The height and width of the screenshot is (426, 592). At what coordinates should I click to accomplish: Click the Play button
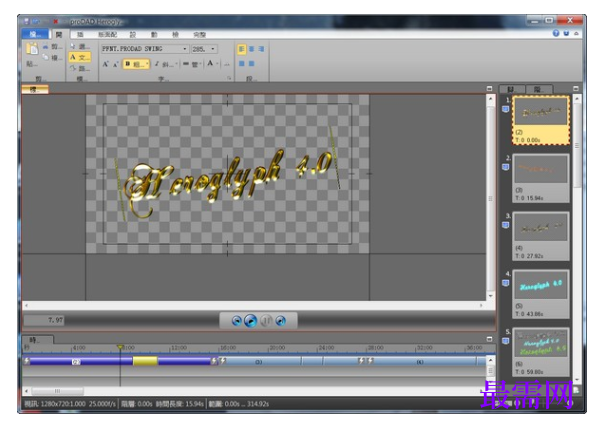250,321
